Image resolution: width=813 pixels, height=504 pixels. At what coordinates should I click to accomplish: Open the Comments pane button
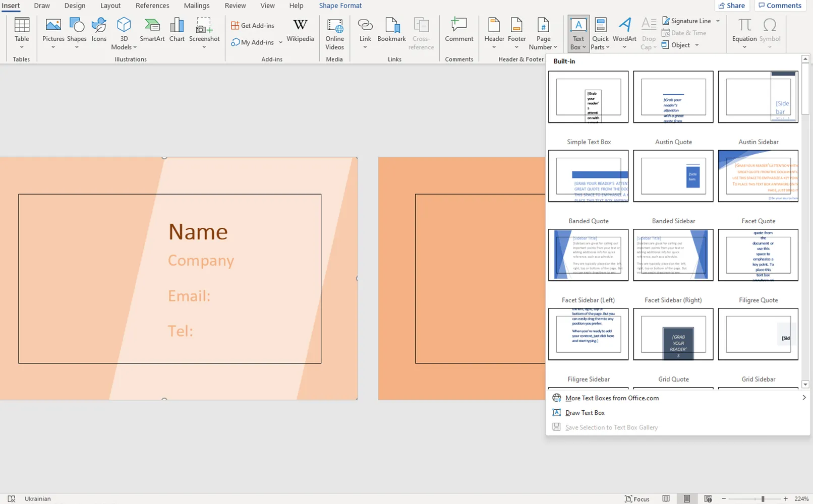[x=780, y=6]
